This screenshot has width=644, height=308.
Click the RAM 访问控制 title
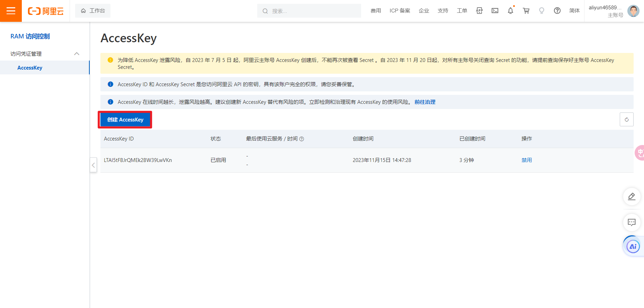[30, 36]
